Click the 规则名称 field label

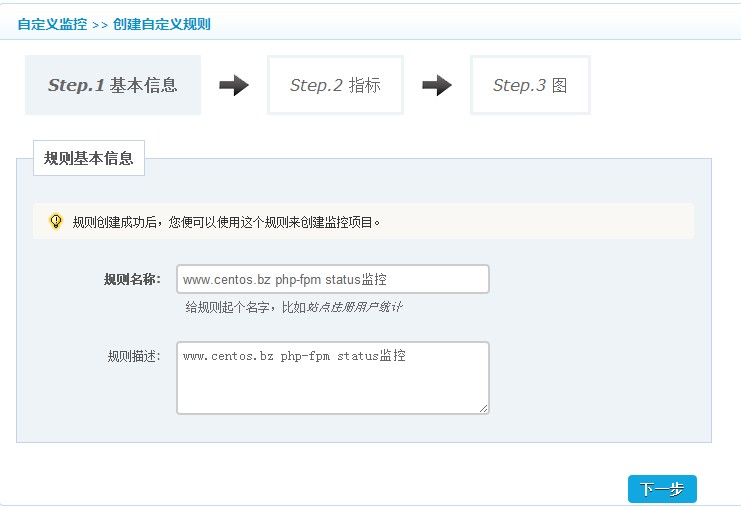pyautogui.click(x=132, y=279)
